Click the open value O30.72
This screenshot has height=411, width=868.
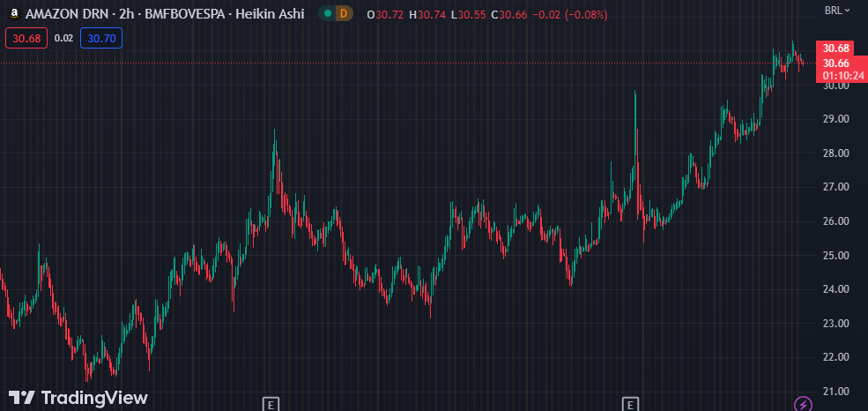click(x=386, y=14)
